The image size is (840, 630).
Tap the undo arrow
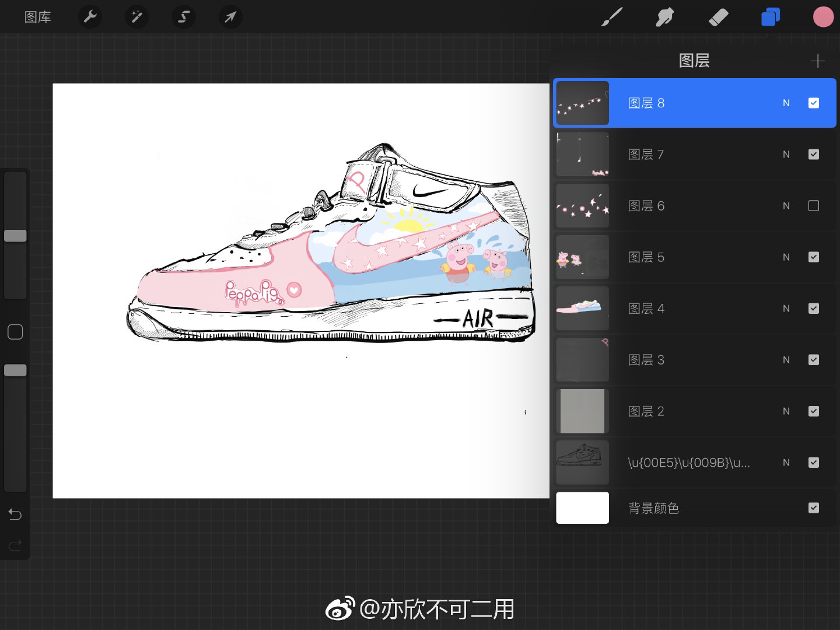tap(15, 514)
